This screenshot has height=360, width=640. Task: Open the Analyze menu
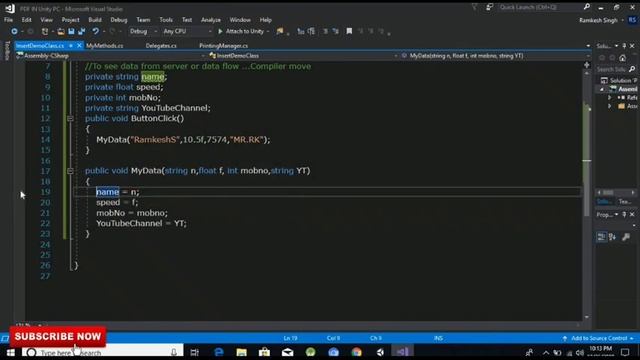click(211, 20)
